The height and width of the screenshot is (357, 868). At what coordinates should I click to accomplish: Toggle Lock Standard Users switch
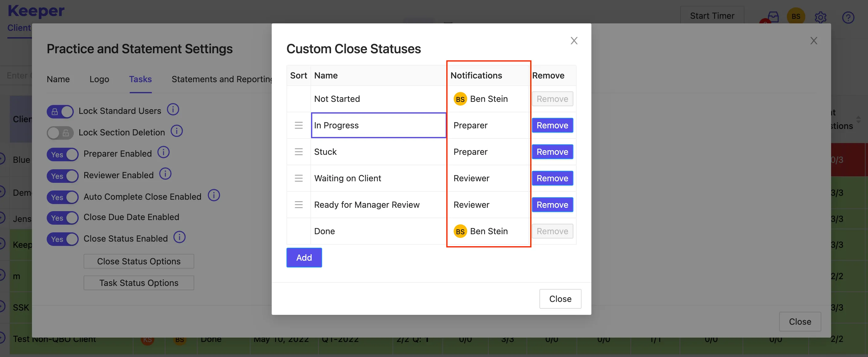pyautogui.click(x=60, y=112)
